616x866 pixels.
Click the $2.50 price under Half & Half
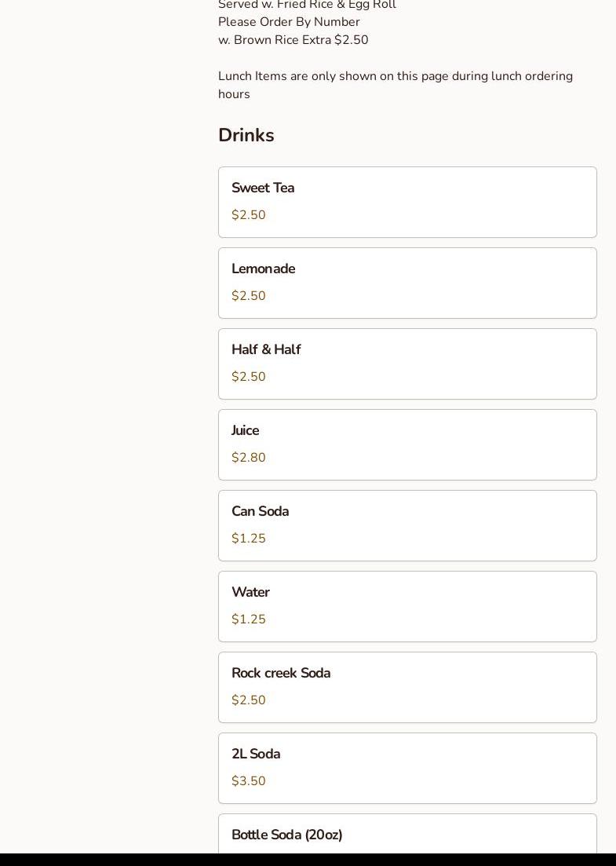point(249,377)
